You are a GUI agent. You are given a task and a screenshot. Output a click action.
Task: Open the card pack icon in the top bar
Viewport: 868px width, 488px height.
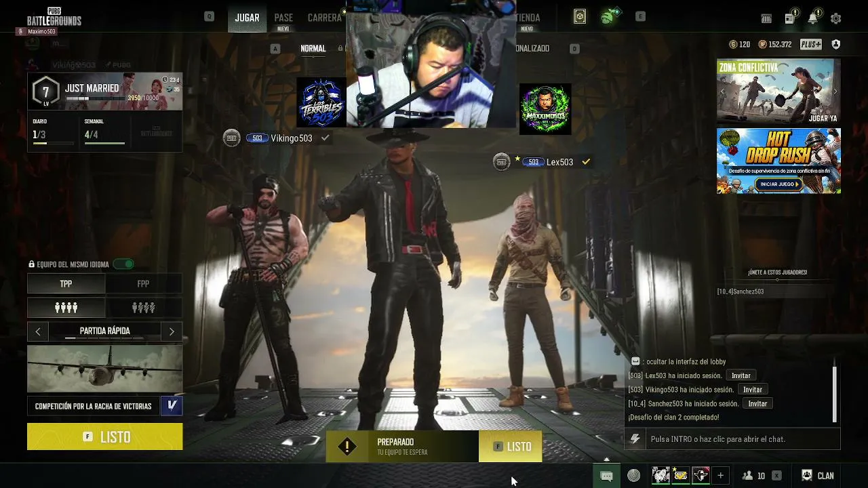click(580, 17)
